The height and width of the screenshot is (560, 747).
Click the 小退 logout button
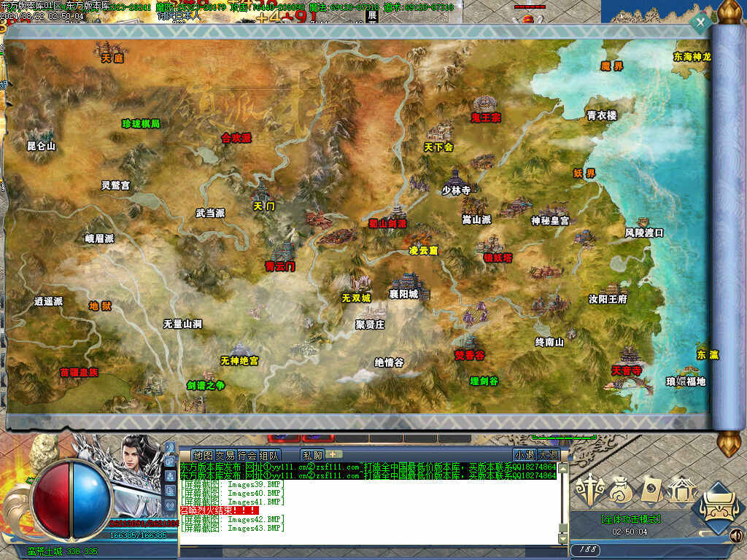pos(525,455)
